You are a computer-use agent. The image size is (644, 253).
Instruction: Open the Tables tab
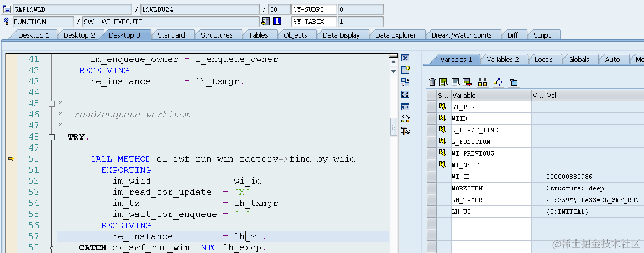pyautogui.click(x=258, y=35)
